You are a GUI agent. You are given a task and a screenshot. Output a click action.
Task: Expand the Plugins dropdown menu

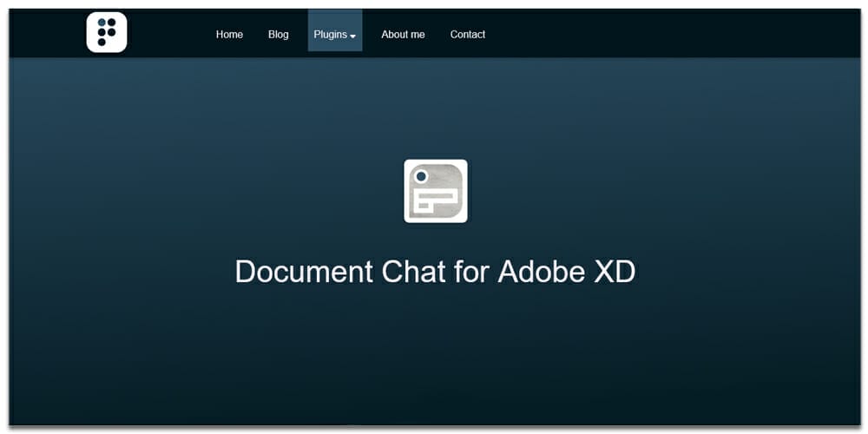click(335, 31)
